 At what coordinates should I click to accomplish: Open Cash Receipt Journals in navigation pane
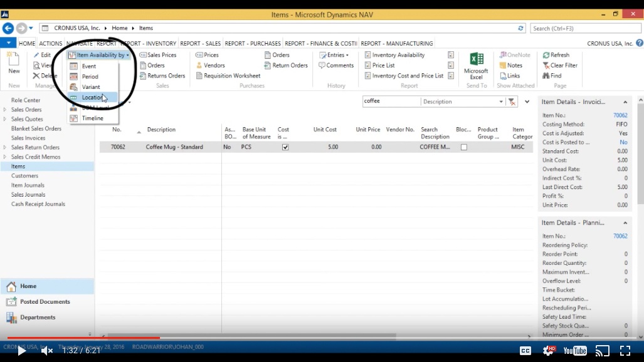point(38,204)
